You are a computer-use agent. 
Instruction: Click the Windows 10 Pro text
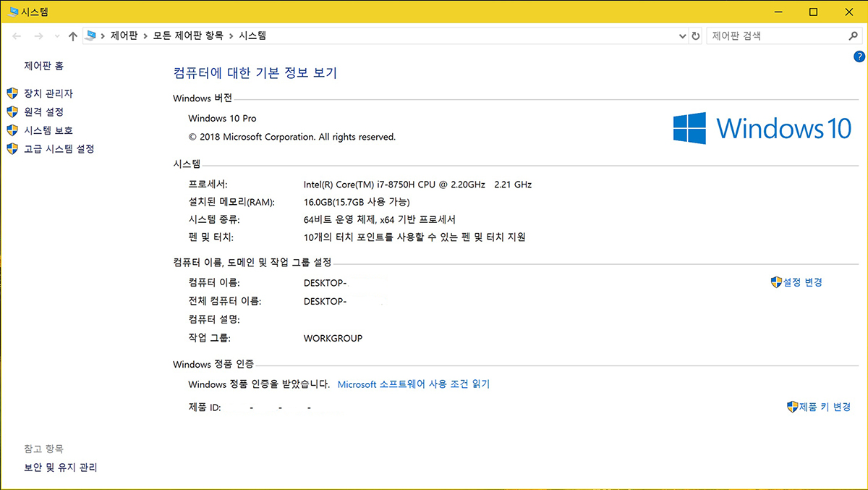pyautogui.click(x=222, y=118)
